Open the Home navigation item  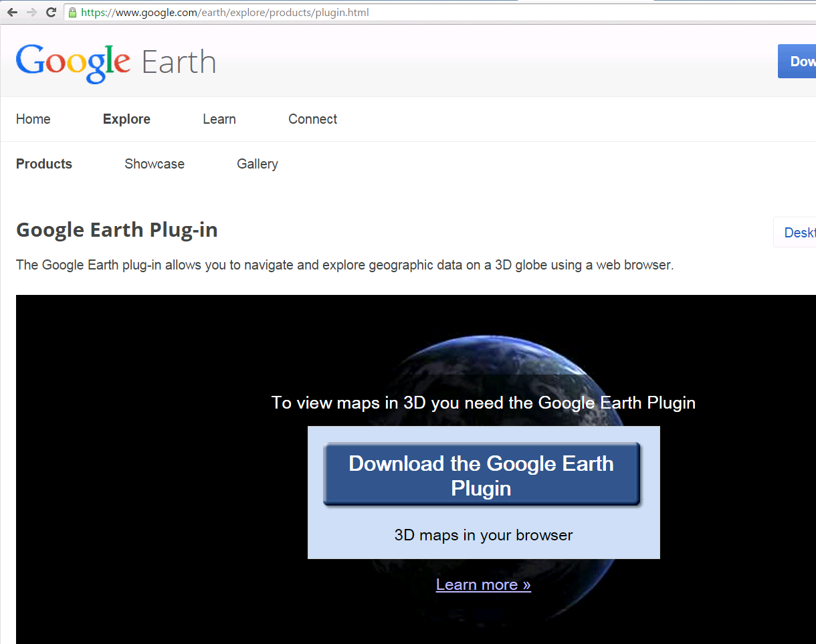tap(33, 119)
